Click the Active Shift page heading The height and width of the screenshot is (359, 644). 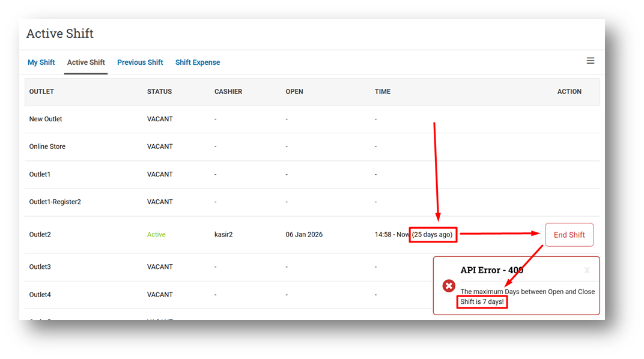point(60,33)
